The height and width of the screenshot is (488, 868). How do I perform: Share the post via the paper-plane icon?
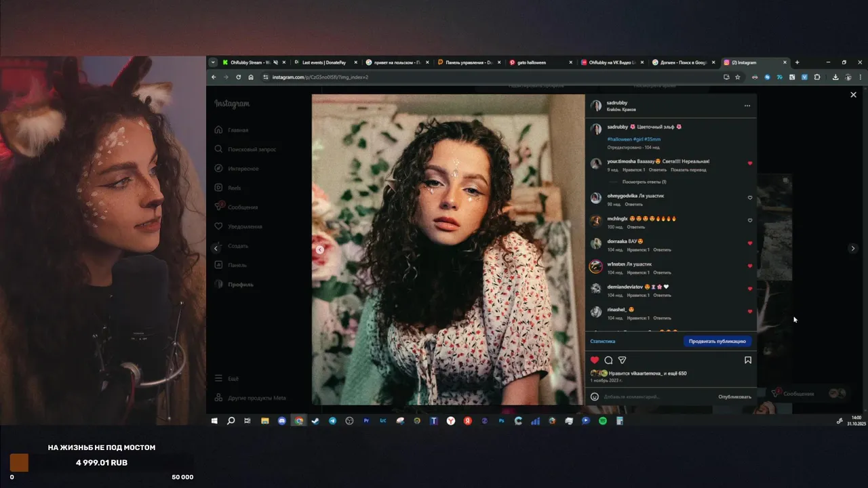coord(622,360)
